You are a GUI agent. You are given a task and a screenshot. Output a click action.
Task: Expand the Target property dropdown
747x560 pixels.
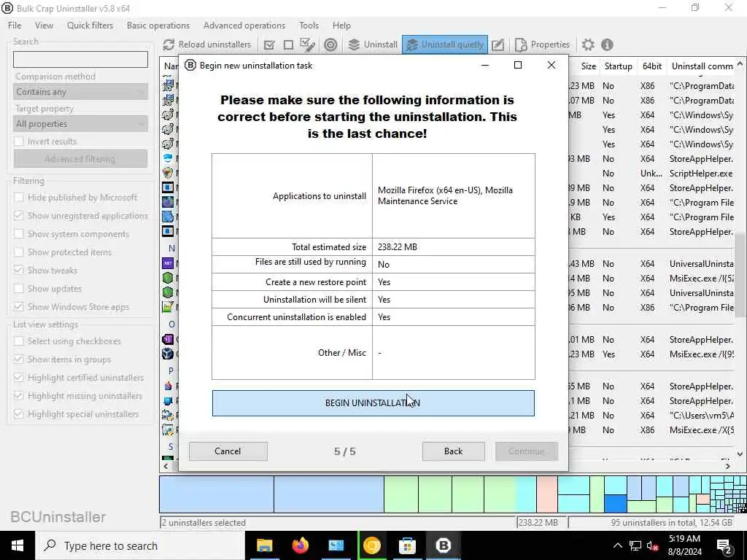[80, 124]
